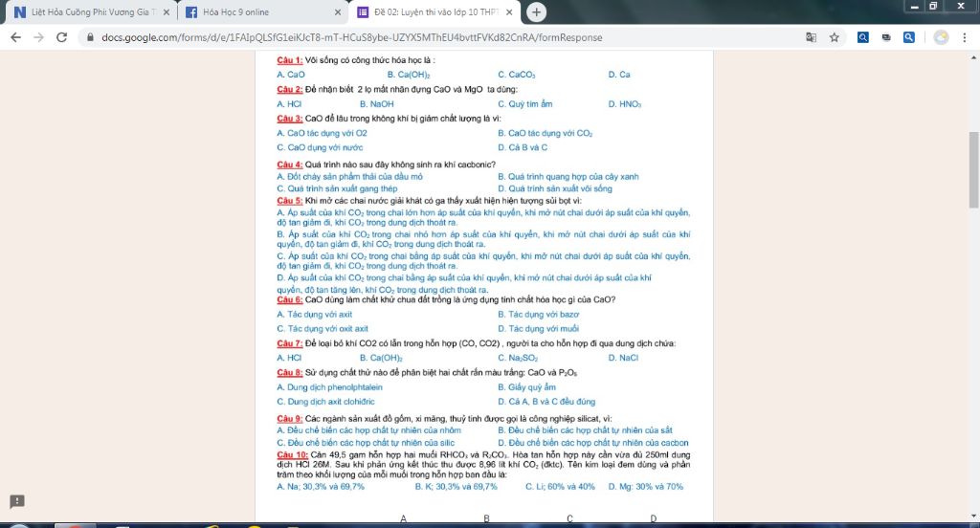Click the scrollbar down arrow
980x528 pixels.
(x=973, y=517)
